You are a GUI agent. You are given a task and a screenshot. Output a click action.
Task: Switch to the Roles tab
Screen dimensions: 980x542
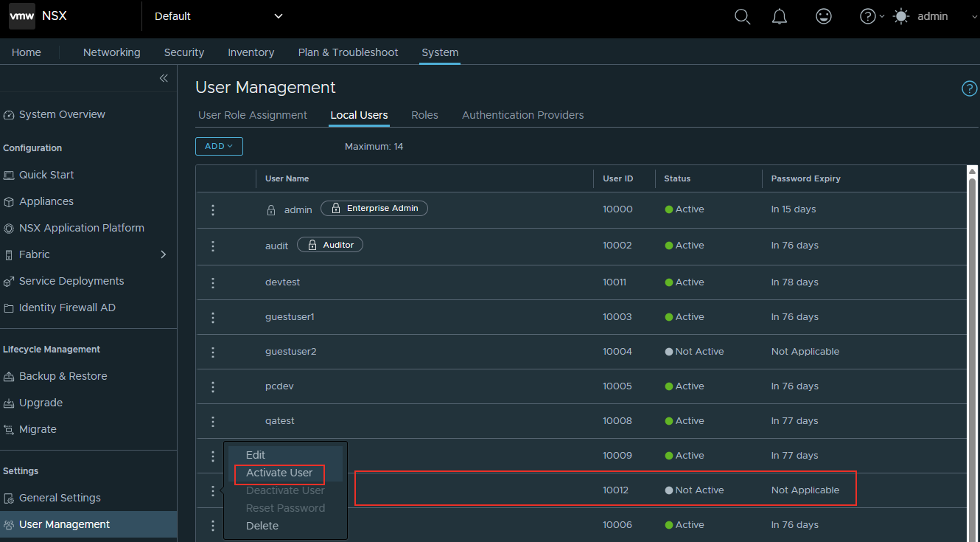click(x=424, y=115)
